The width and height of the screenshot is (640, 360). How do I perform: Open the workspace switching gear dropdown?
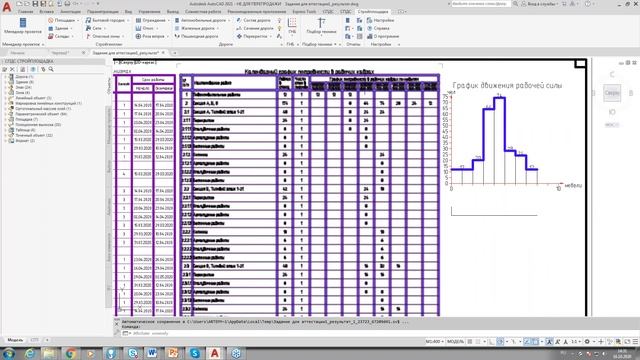(x=589, y=342)
